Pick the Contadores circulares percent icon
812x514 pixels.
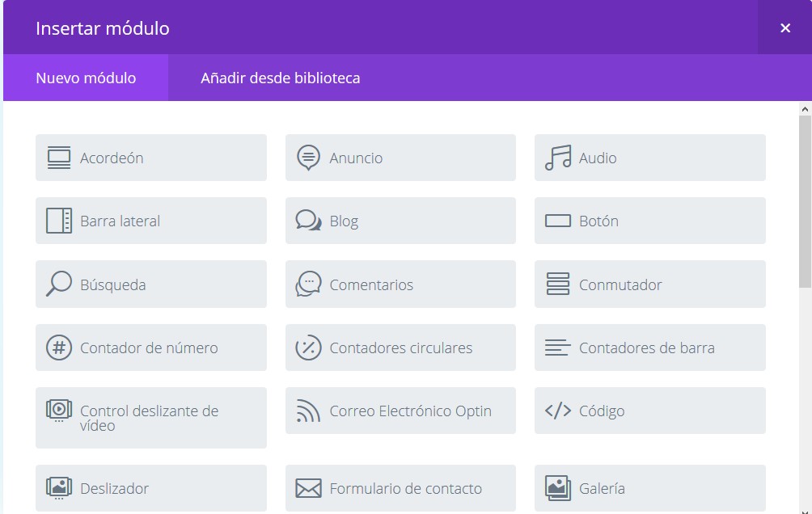[x=308, y=348]
